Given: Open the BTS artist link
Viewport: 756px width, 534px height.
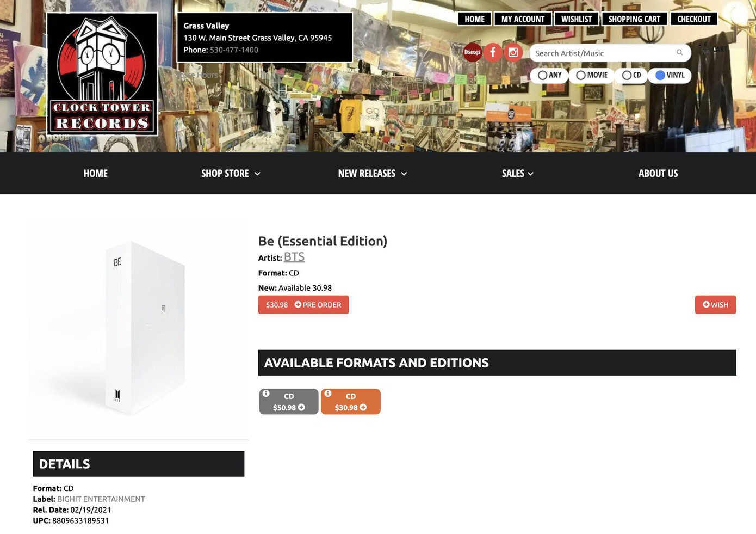Looking at the screenshot, I should [294, 256].
